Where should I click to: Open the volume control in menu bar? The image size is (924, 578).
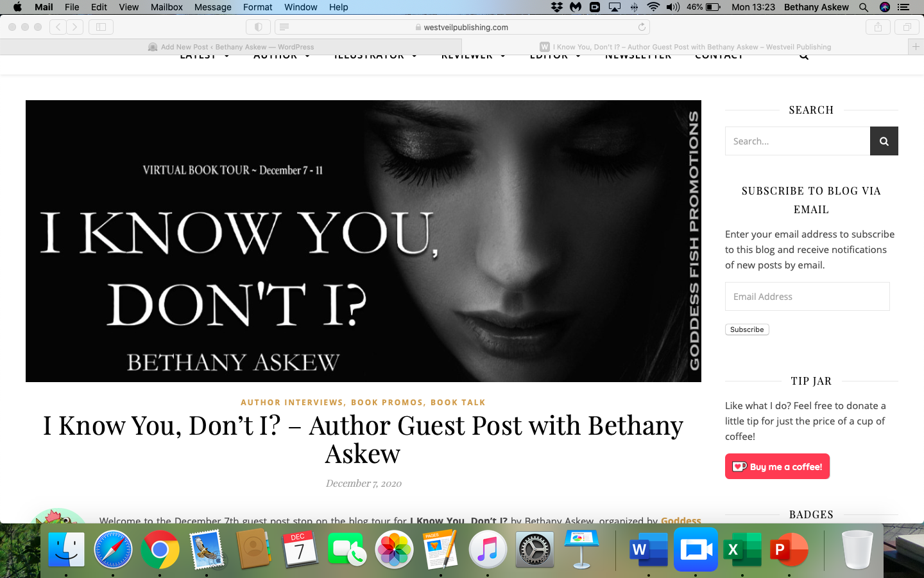point(672,7)
